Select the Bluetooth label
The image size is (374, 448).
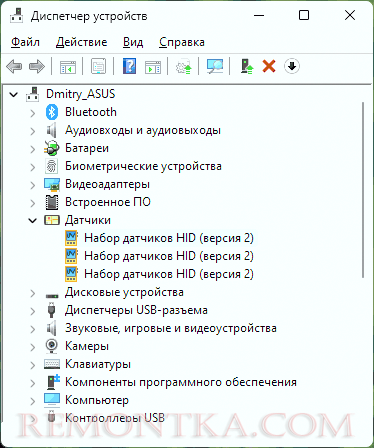click(x=91, y=112)
